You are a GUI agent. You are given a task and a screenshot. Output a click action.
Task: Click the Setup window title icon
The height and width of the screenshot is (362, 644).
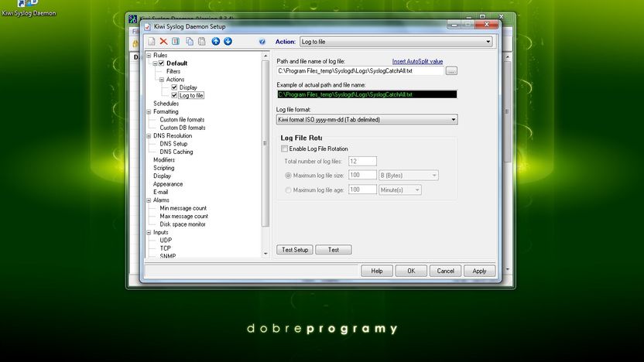147,26
